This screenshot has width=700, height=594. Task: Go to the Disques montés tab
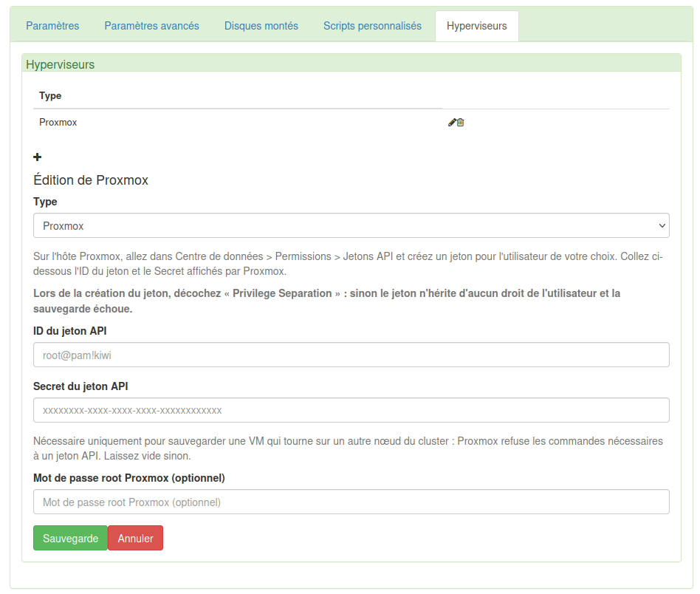261,26
